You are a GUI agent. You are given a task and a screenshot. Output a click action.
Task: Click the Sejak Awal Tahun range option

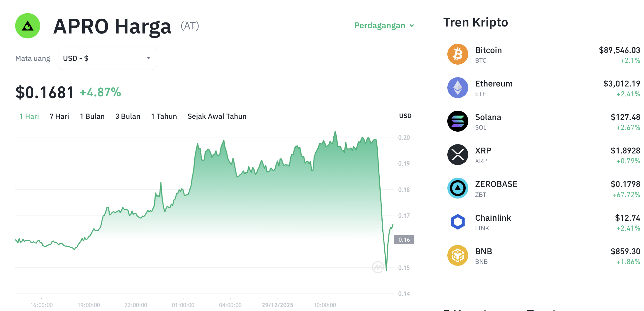pos(217,116)
